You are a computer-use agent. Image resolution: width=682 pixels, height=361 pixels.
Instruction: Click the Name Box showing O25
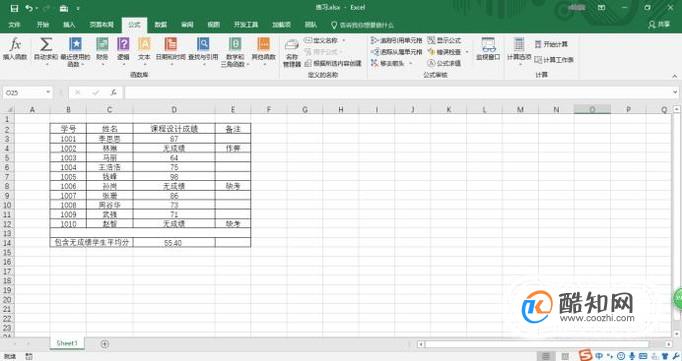23,92
